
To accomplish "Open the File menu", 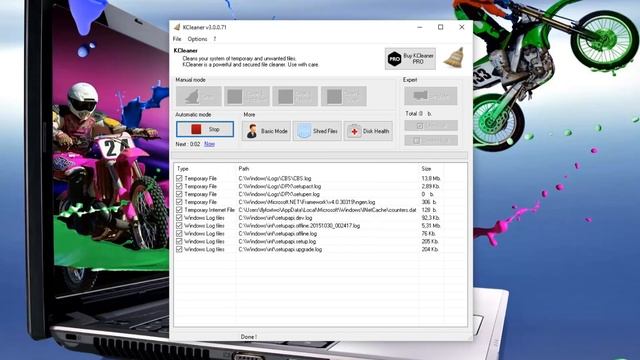I will 177,39.
